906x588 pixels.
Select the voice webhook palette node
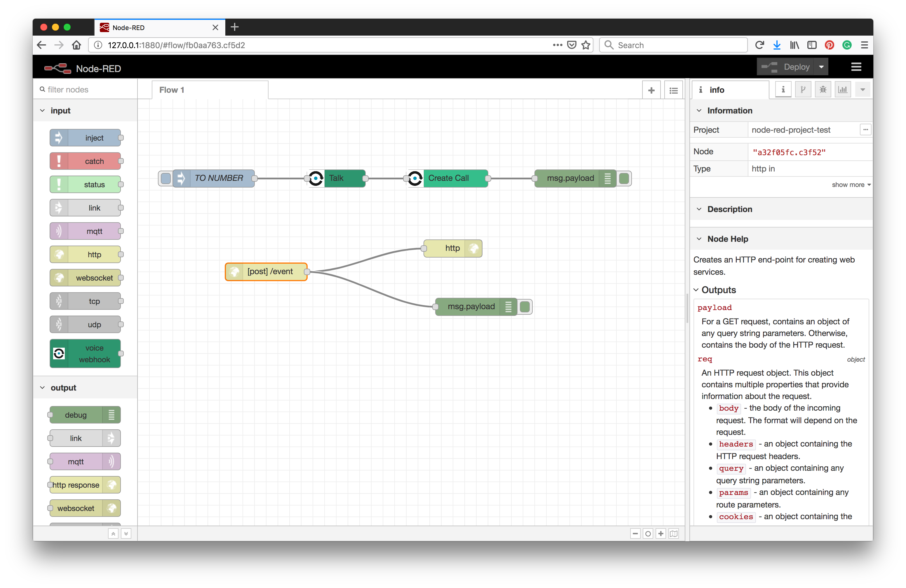85,354
